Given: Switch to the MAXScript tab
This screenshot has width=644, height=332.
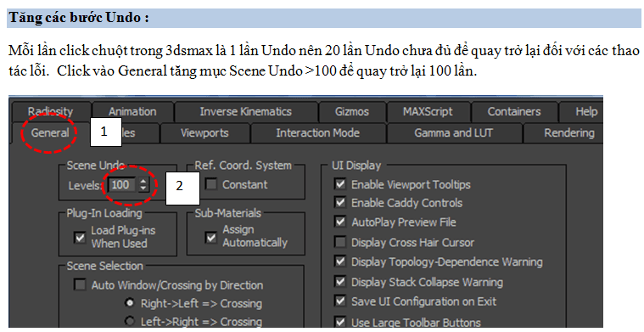Looking at the screenshot, I should 428,111.
